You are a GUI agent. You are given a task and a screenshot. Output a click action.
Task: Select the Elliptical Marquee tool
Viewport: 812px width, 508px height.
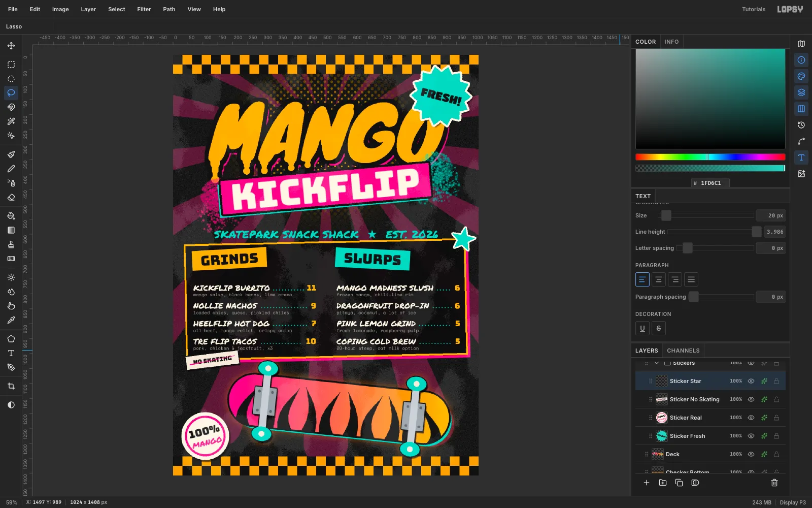pos(11,79)
